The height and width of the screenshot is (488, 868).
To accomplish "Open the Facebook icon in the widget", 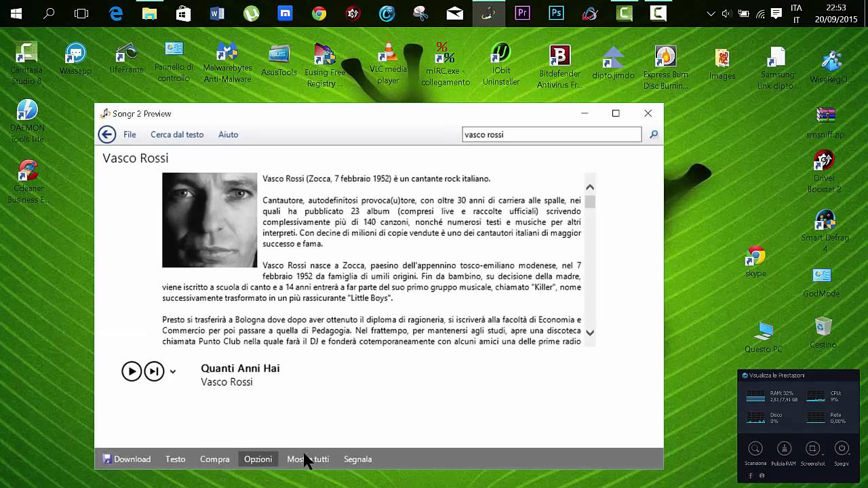I will click(751, 476).
